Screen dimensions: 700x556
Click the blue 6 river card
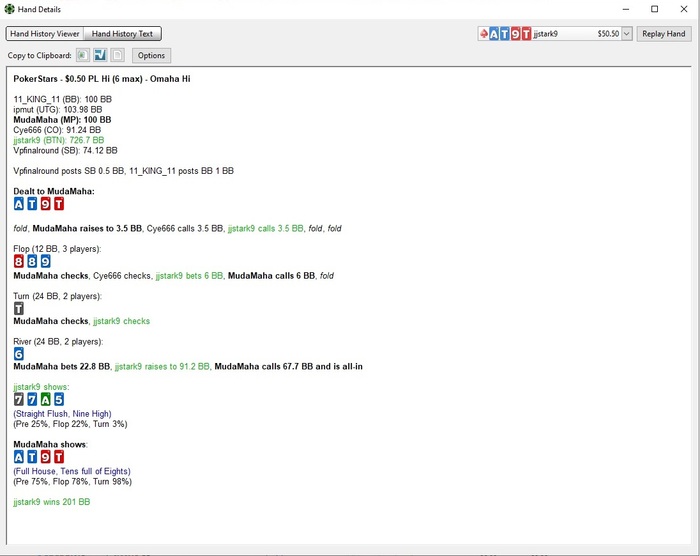[19, 354]
